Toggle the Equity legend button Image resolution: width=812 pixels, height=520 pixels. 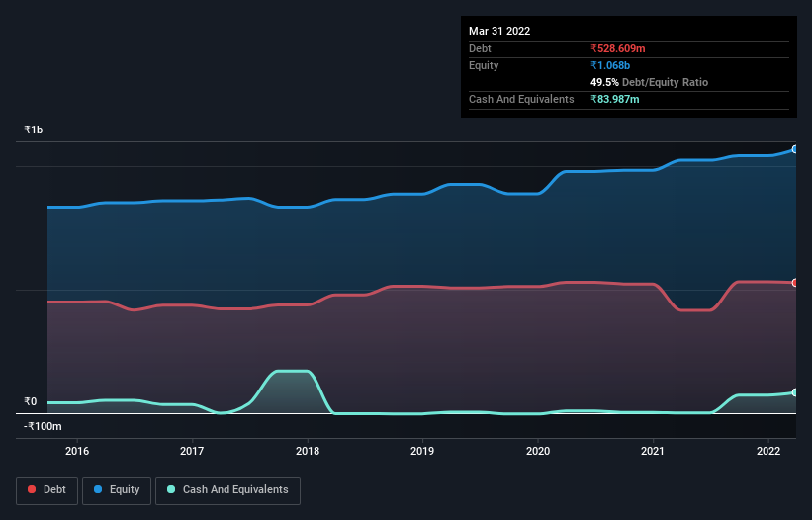click(117, 490)
